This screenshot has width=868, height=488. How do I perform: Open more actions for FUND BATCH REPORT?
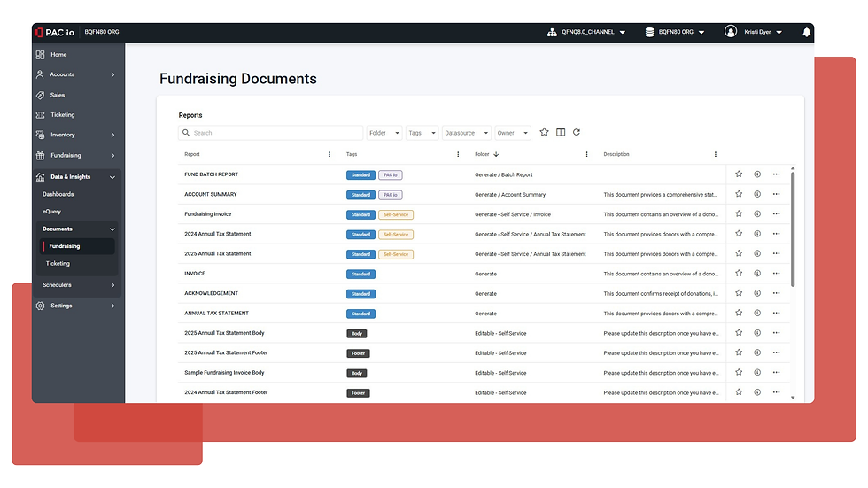point(776,174)
